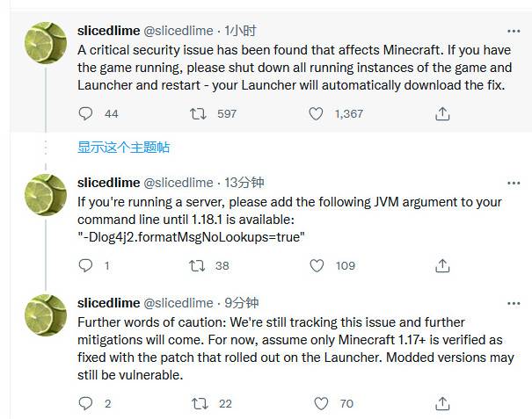Share the critical security issue tweet
Viewport: 532px width, 419px height.
point(442,113)
